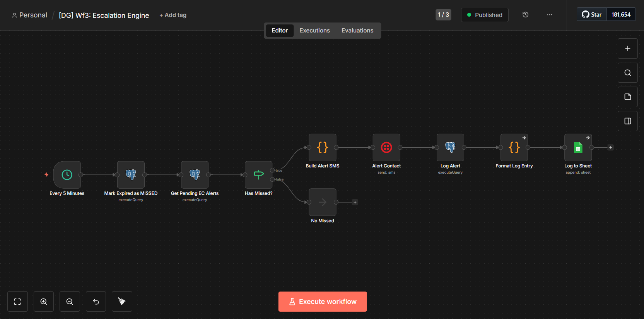Select the No Missed no-op node

(322, 202)
